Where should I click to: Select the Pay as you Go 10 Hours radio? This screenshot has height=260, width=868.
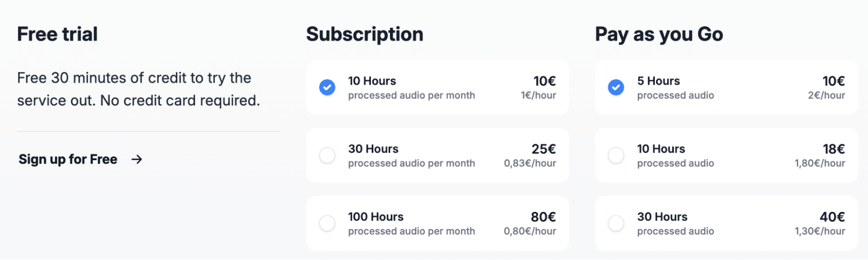pyautogui.click(x=616, y=155)
